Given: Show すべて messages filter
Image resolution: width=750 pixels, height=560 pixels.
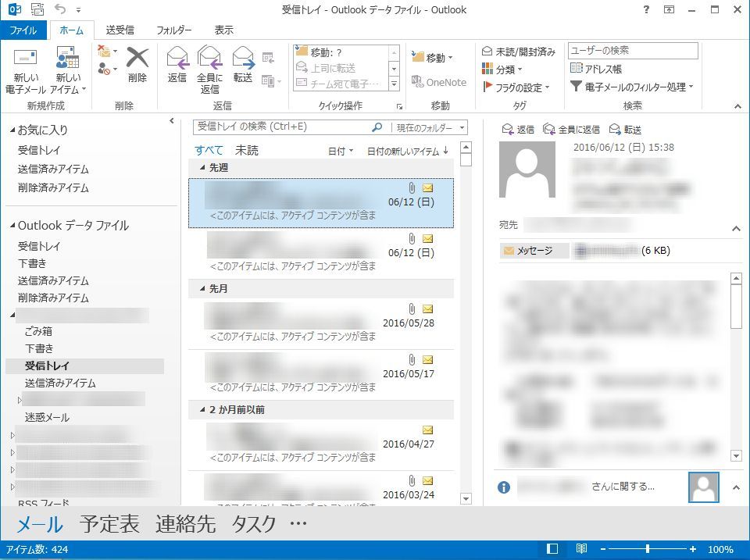Looking at the screenshot, I should pyautogui.click(x=209, y=150).
